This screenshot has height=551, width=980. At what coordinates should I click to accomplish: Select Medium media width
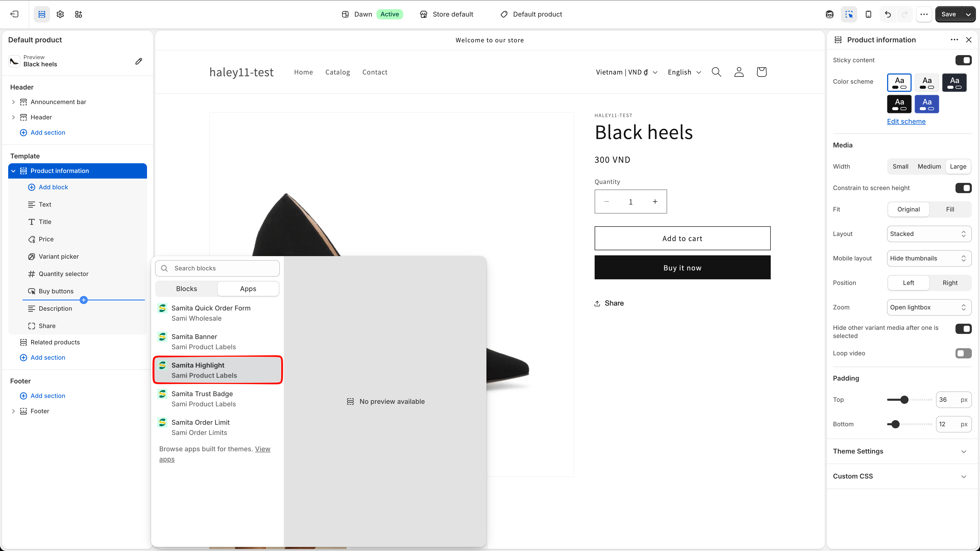point(929,167)
